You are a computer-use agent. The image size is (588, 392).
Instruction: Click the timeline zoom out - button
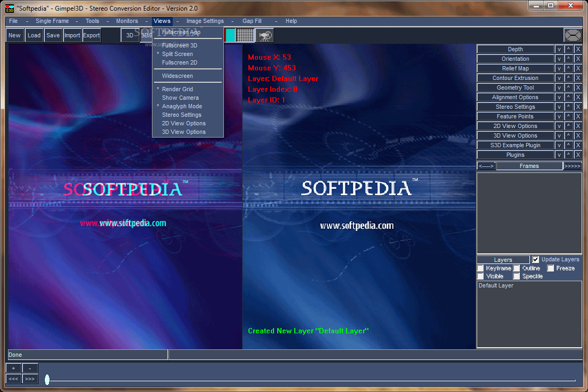(30, 369)
